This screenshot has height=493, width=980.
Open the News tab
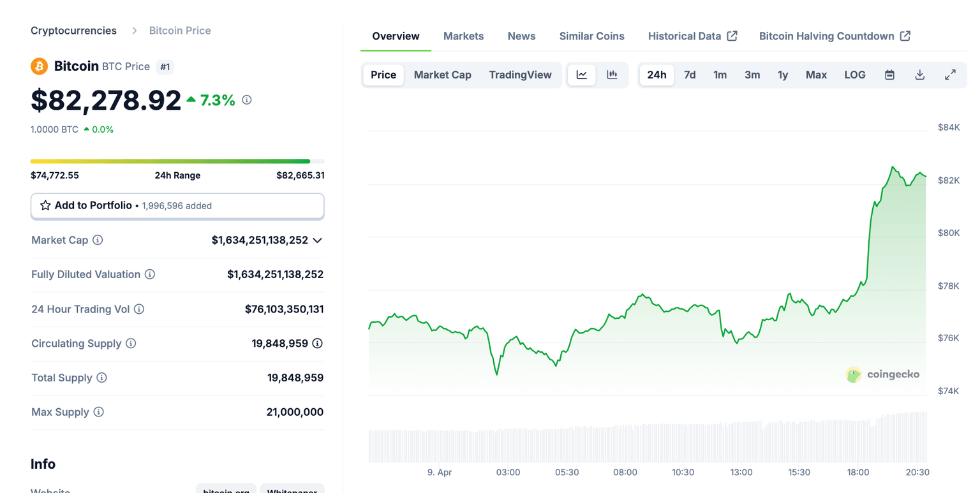point(521,36)
